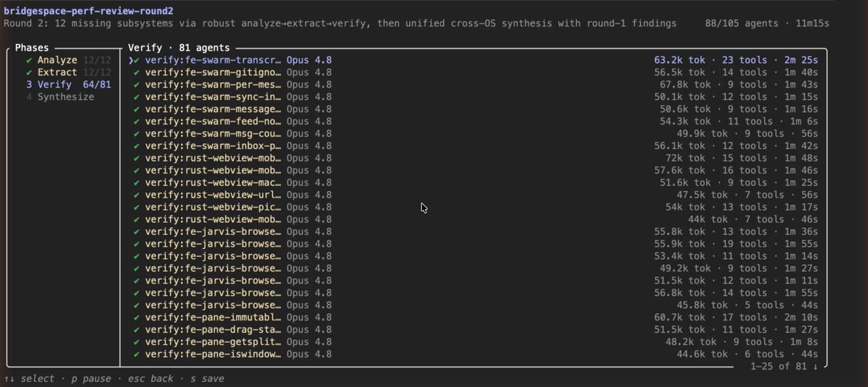The height and width of the screenshot is (387, 868).
Task: Click the check icon on verify:fe-swarm-gitigno row
Action: coord(137,72)
